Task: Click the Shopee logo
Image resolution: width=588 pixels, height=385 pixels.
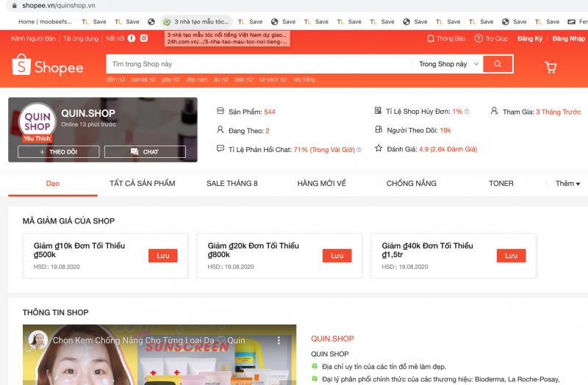Action: pos(48,67)
